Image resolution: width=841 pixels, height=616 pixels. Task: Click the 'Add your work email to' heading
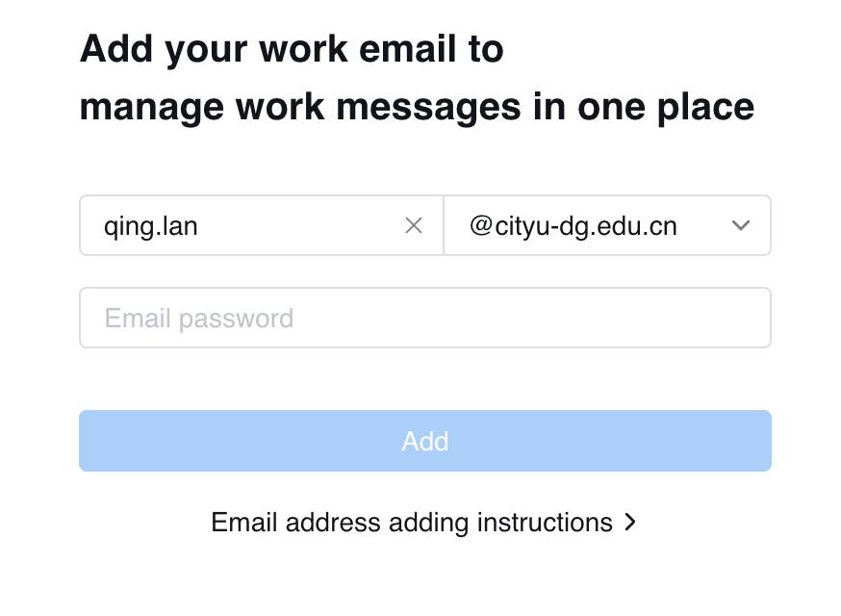[x=292, y=48]
